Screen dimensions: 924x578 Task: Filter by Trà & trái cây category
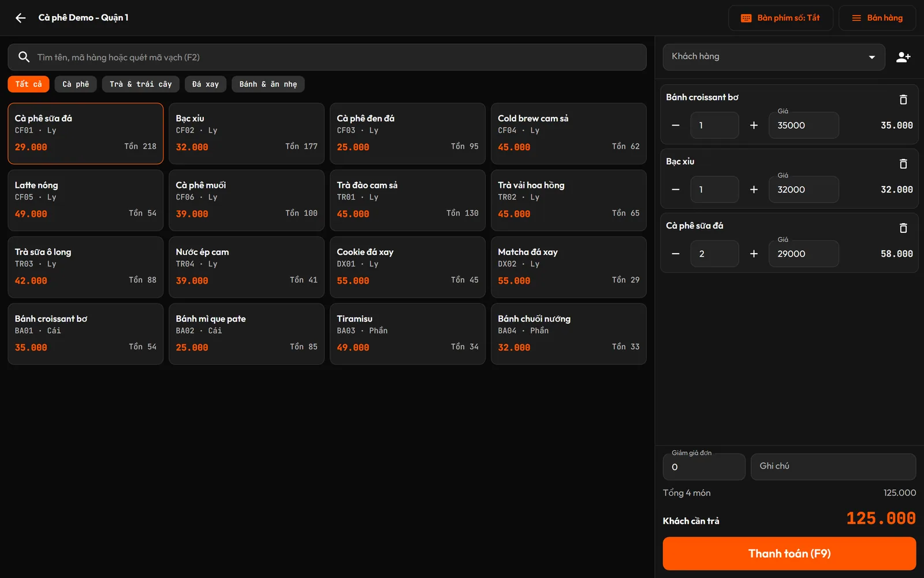click(141, 84)
